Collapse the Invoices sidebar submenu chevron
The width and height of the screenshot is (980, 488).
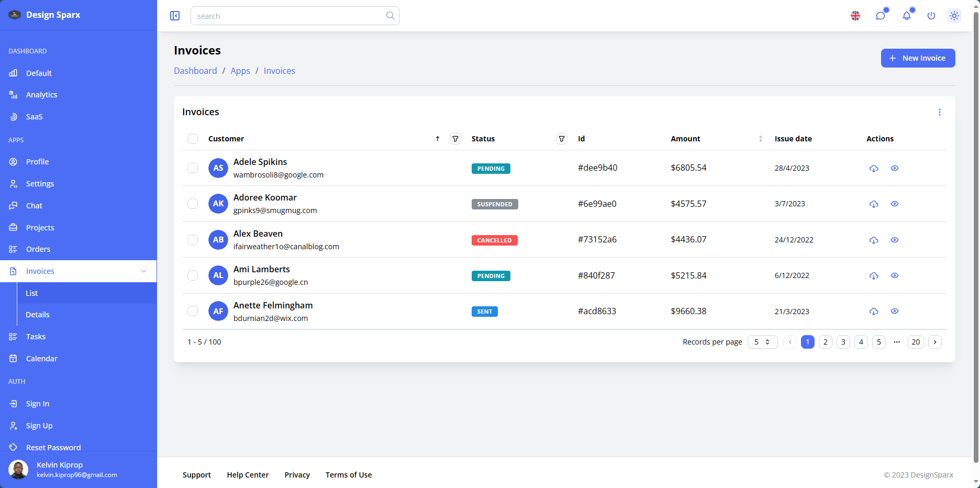tap(144, 271)
